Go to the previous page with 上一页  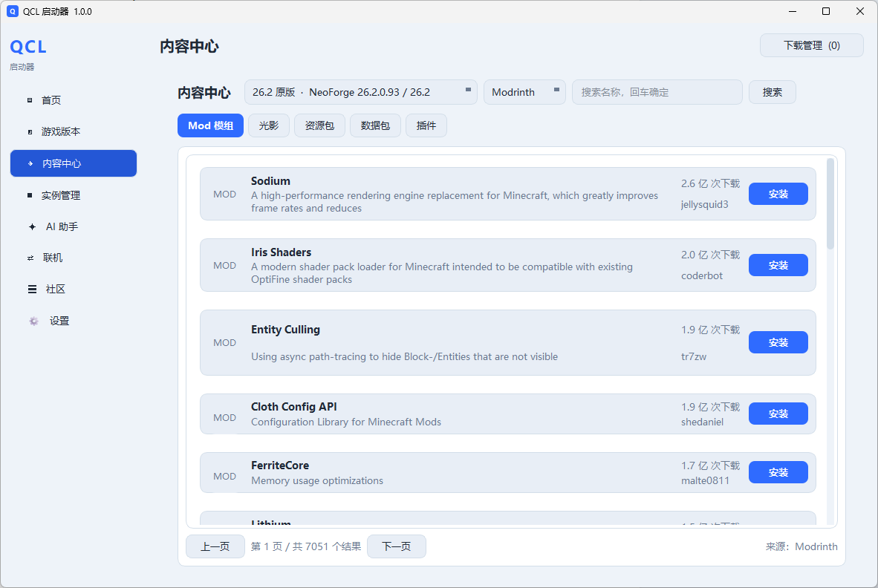pyautogui.click(x=215, y=546)
